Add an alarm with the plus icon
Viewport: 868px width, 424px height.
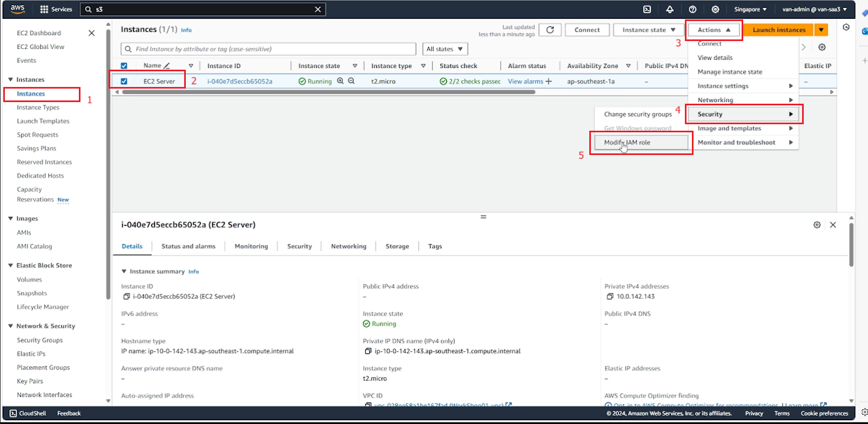point(549,81)
